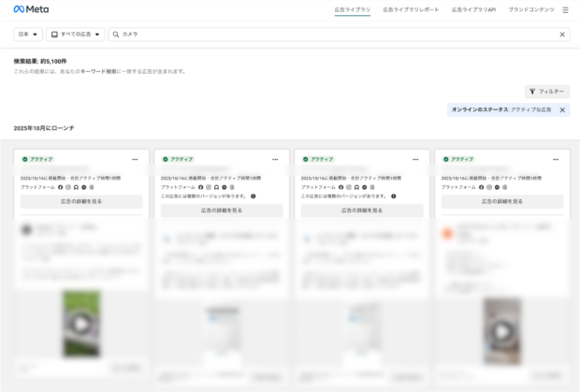This screenshot has width=580, height=392.
Task: Click the 検索結果: 約5,100件 text
Action: (x=40, y=61)
